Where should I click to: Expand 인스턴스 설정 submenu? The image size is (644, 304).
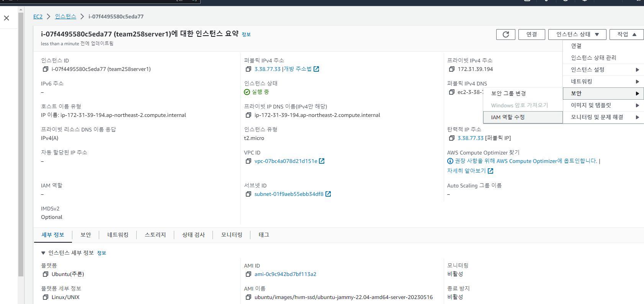[x=603, y=70]
